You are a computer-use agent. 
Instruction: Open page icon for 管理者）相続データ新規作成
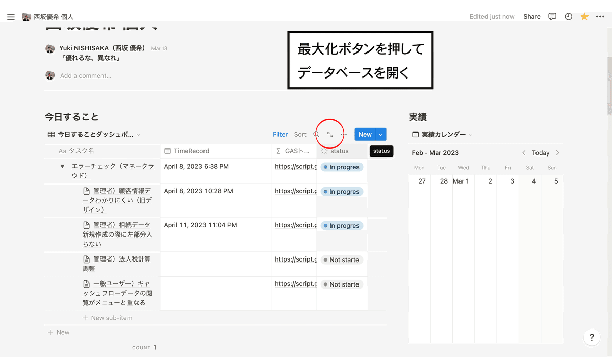(87, 225)
